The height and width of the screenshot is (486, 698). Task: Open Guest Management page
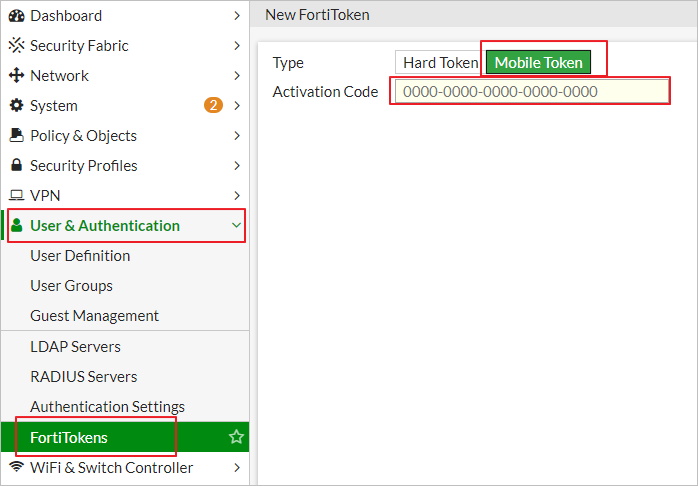(94, 316)
